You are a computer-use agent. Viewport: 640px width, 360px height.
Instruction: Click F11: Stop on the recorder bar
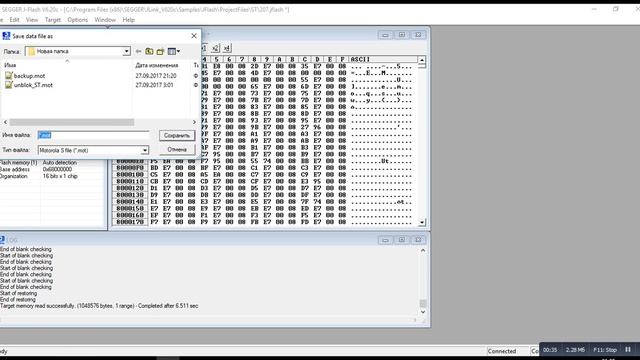[605, 350]
